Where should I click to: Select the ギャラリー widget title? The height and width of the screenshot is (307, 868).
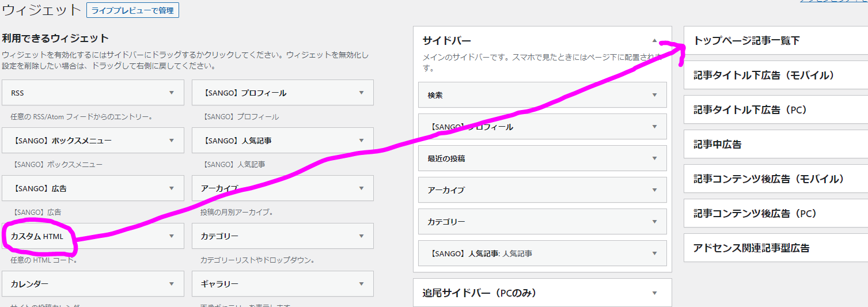[219, 284]
